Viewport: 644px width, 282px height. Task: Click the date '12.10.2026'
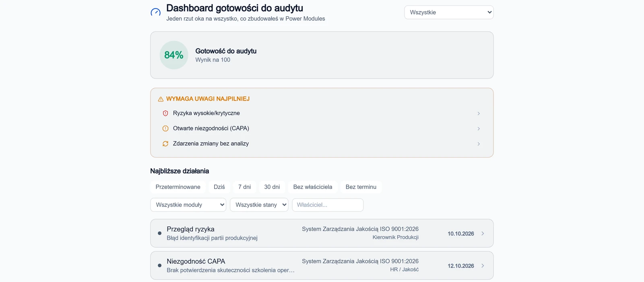click(461, 266)
